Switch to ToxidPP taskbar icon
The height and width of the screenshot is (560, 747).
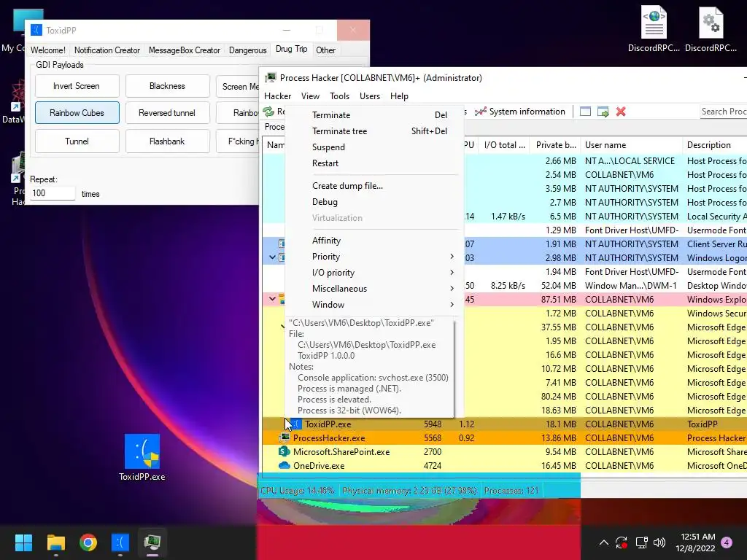(120, 542)
